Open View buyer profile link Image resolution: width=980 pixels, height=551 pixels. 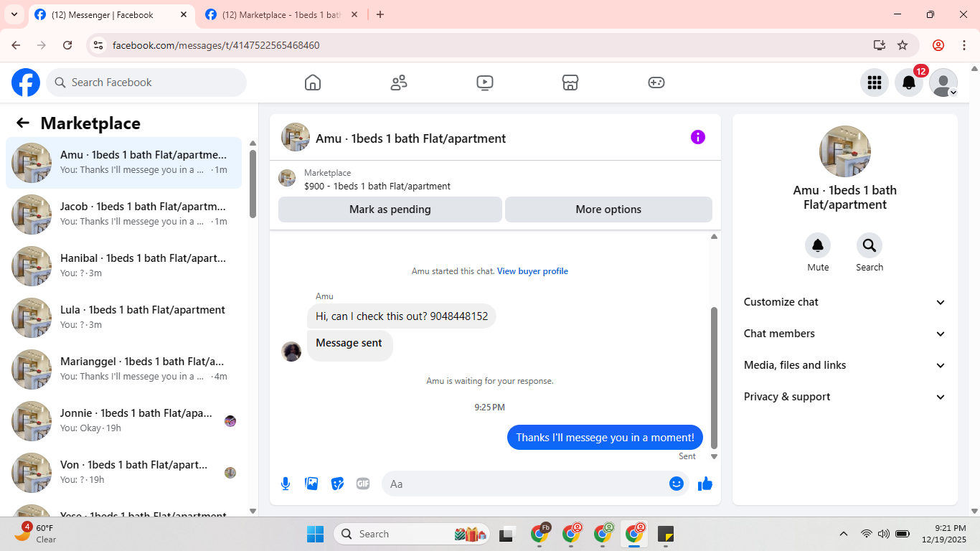coord(532,271)
